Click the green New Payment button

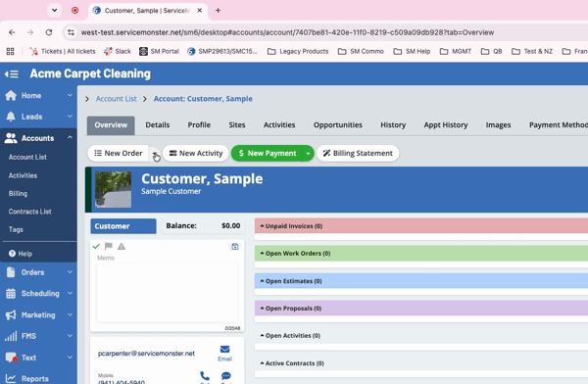(268, 154)
